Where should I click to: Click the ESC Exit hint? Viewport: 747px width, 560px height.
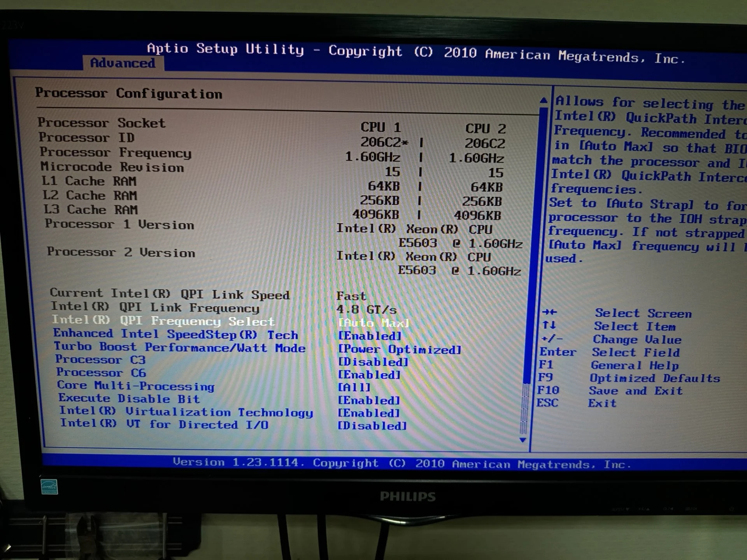click(577, 403)
